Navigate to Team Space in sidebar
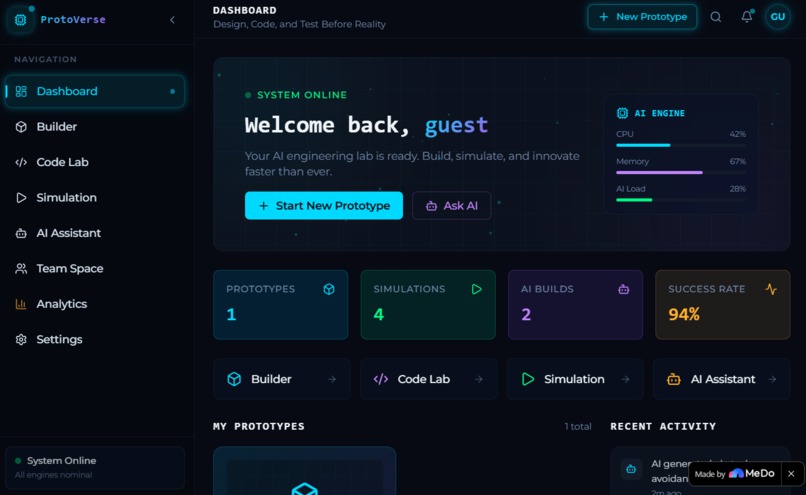Screen dimensions: 806x495 95,269
